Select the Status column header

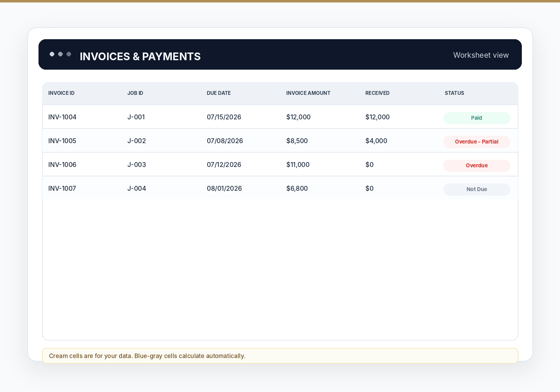click(x=454, y=93)
